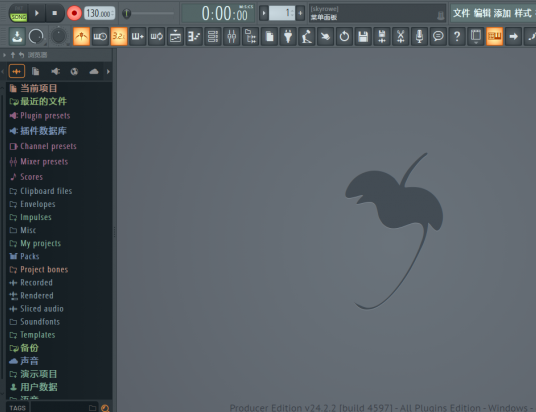The image size is (536, 412).
Task: Expand Mixer presets in browser
Action: pyautogui.click(x=39, y=162)
